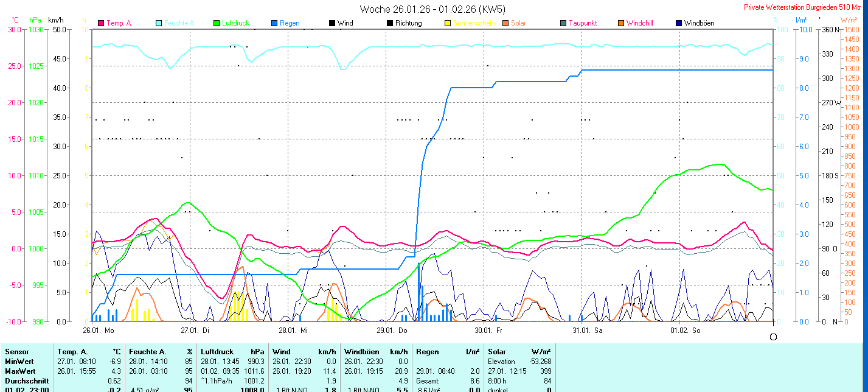Click the Richtung legend label

point(408,23)
